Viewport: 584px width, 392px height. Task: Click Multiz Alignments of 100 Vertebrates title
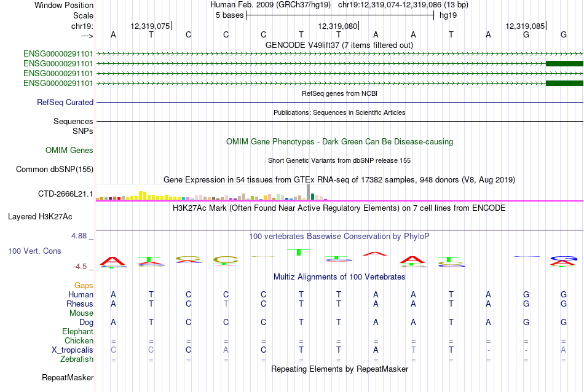(339, 276)
